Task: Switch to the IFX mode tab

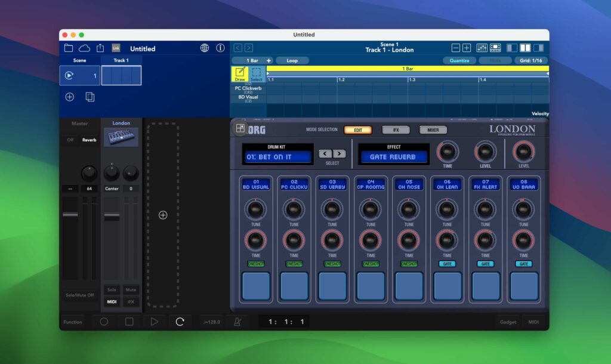Action: click(396, 129)
